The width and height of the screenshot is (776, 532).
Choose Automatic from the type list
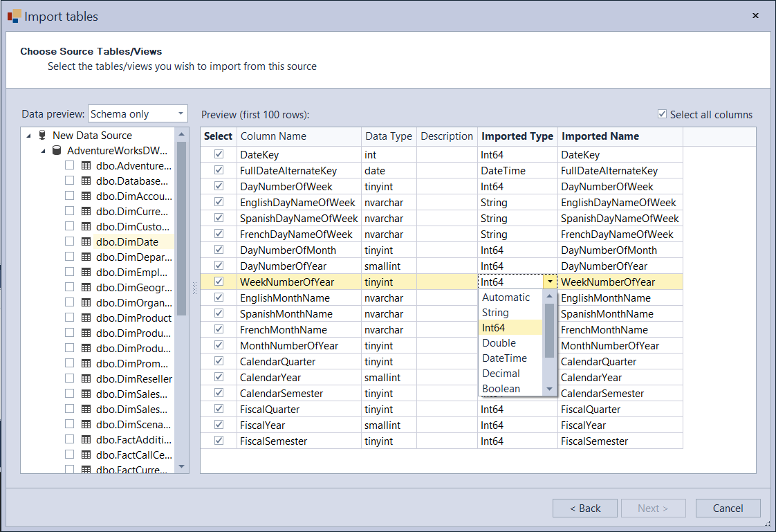click(506, 297)
